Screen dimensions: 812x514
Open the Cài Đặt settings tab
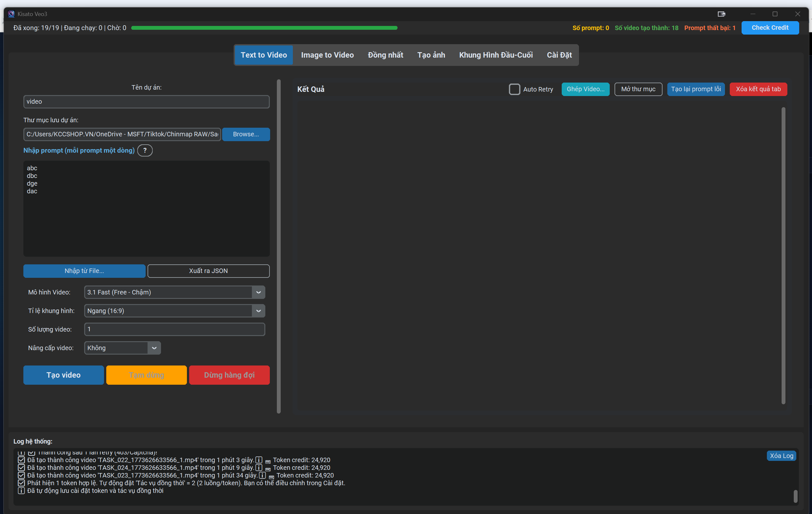559,55
